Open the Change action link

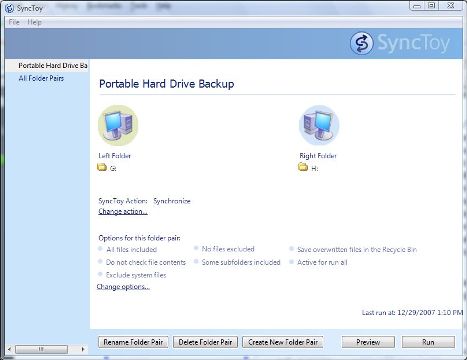coord(123,211)
